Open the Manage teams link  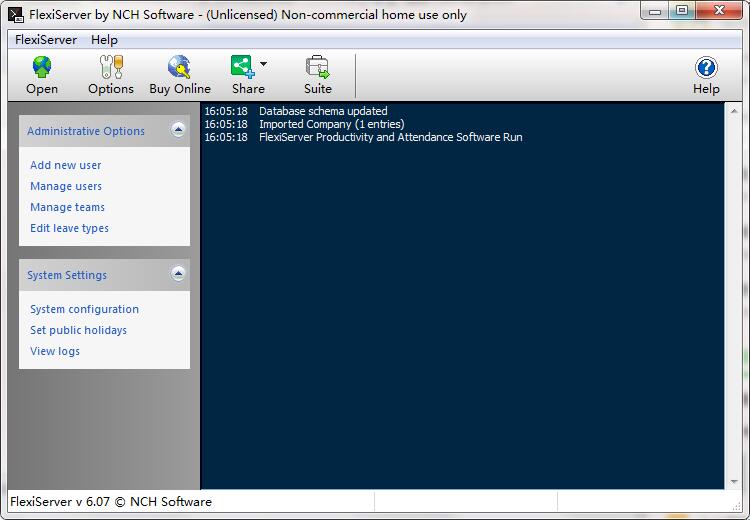tap(67, 207)
